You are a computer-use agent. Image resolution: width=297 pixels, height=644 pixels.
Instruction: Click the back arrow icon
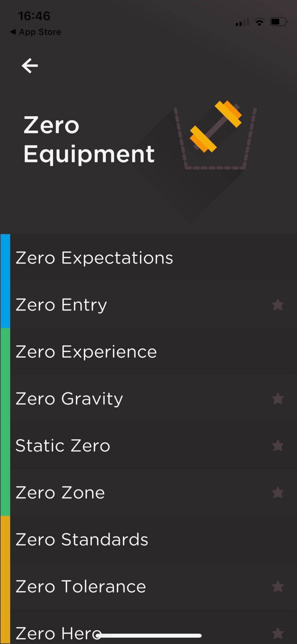coord(30,66)
